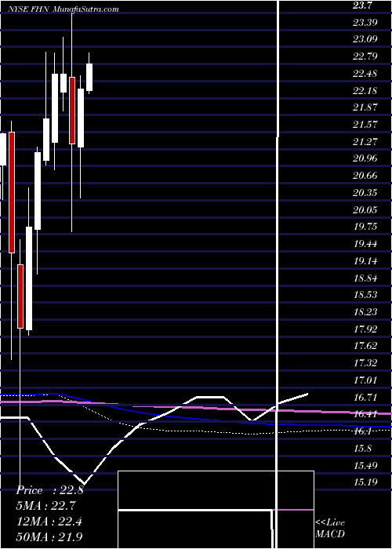The height and width of the screenshot is (549, 392).
Task: Select the 22.18 axis value
Action: click(x=365, y=91)
